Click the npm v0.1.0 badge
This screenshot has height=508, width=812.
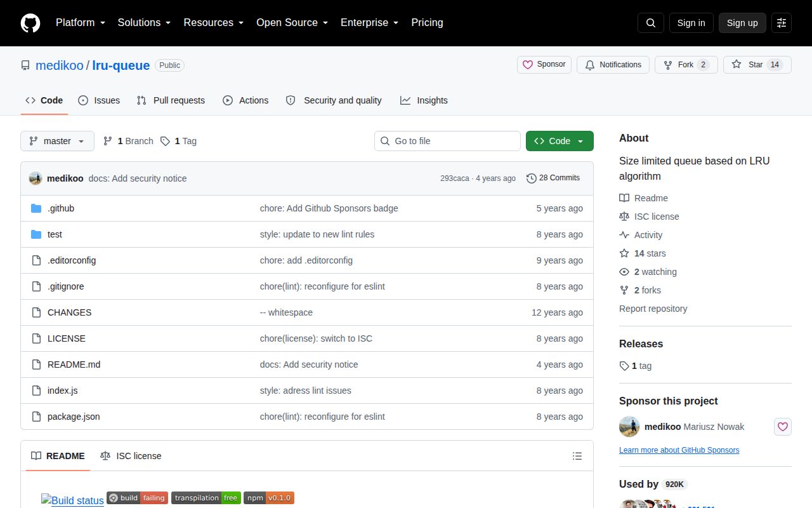tap(269, 498)
